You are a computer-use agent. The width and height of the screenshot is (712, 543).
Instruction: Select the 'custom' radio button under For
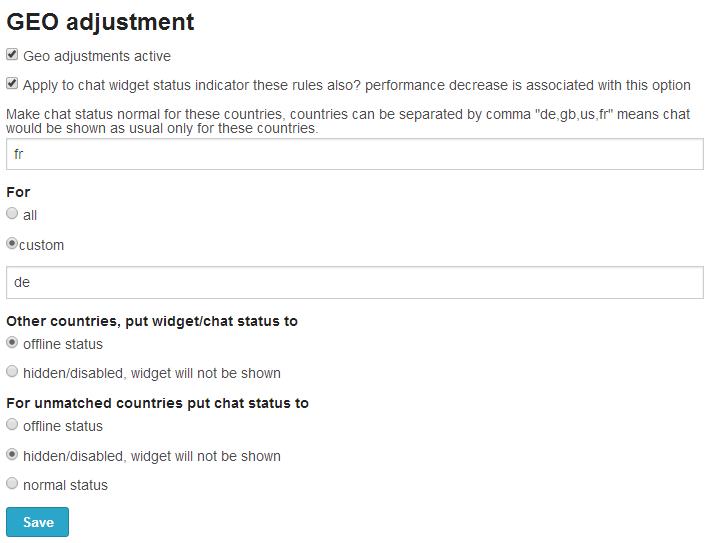(x=12, y=243)
